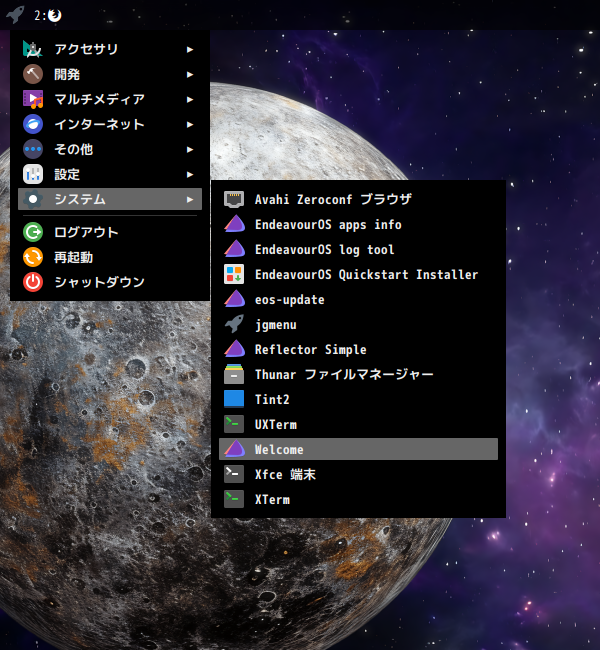Open the その他 menu category
This screenshot has width=600, height=650.
point(110,149)
